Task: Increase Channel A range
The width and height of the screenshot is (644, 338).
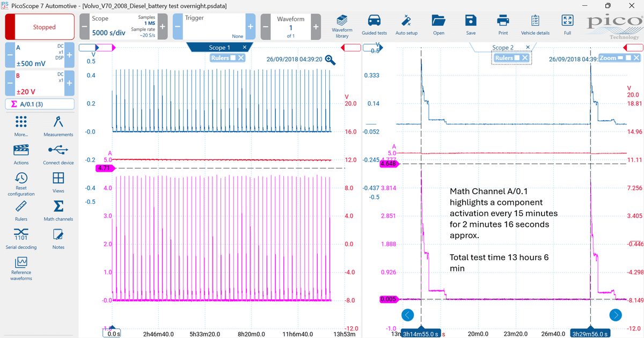Action: [x=69, y=55]
